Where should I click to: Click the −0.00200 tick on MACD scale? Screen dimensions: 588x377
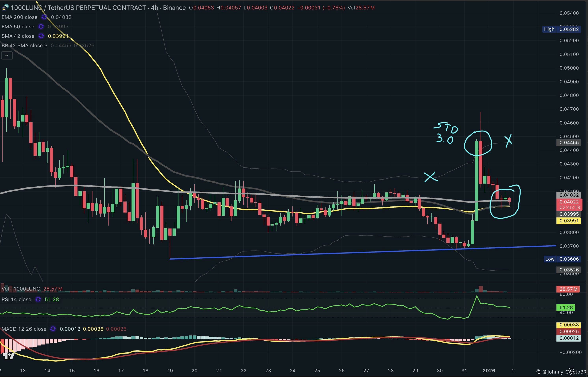[570, 352]
